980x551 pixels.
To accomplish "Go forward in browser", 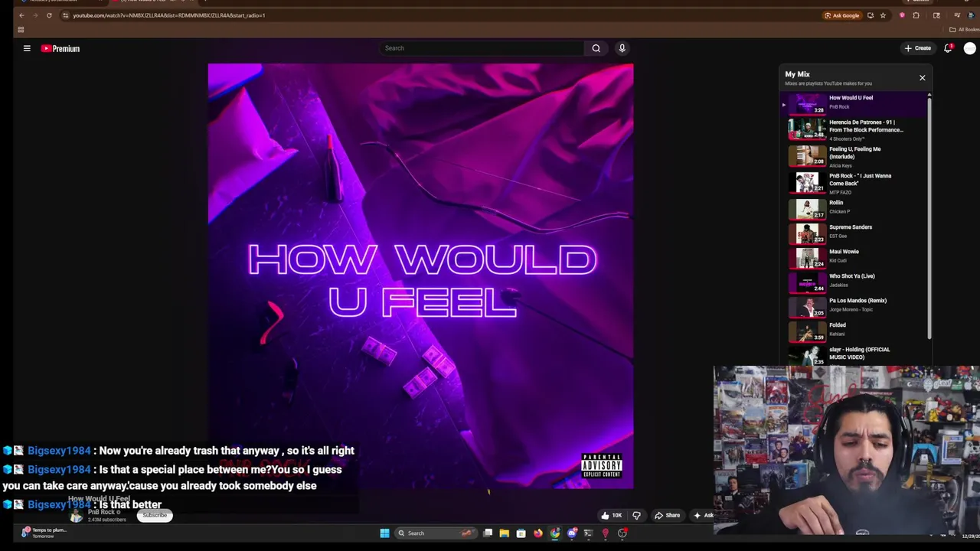I will (35, 15).
